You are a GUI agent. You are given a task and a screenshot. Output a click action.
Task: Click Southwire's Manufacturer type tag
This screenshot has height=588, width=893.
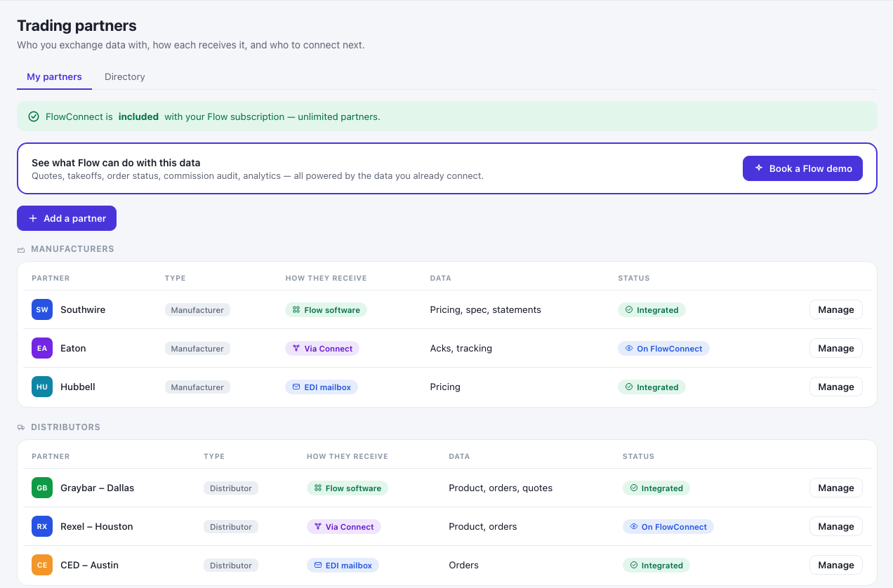pos(197,309)
